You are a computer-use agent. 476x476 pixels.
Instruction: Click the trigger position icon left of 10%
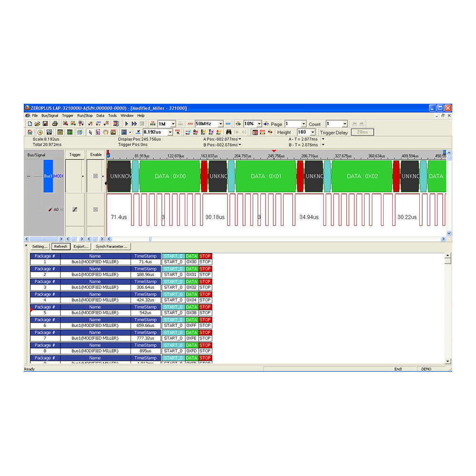tap(238, 124)
